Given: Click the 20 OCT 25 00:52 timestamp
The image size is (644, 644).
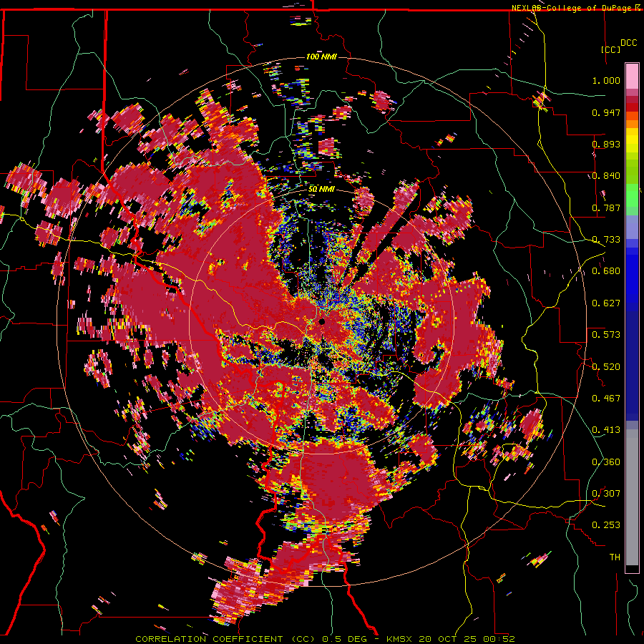Looking at the screenshot, I should pos(467,639).
